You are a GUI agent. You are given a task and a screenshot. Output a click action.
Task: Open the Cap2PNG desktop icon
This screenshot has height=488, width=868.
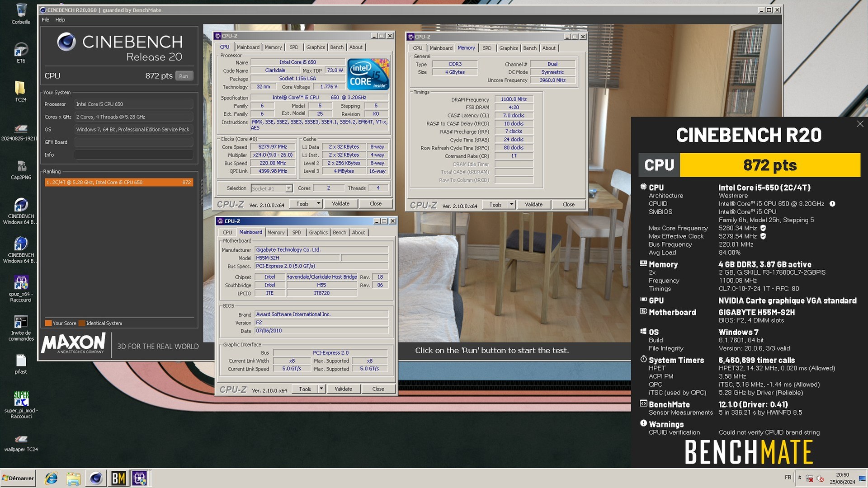tap(21, 170)
